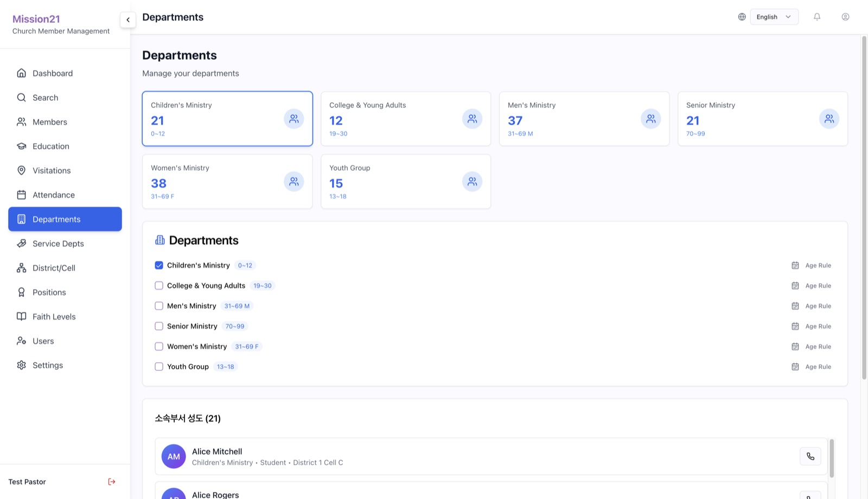Open Visitations in sidebar
The image size is (868, 499).
[65, 170]
